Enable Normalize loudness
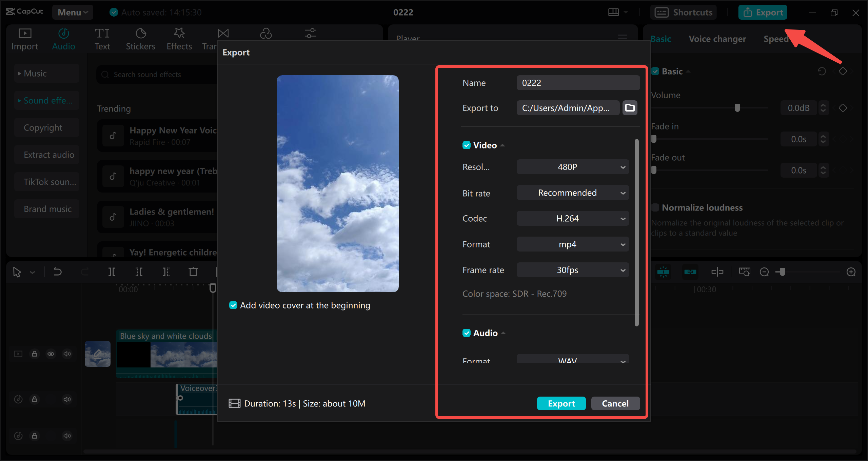This screenshot has width=868, height=461. (655, 207)
